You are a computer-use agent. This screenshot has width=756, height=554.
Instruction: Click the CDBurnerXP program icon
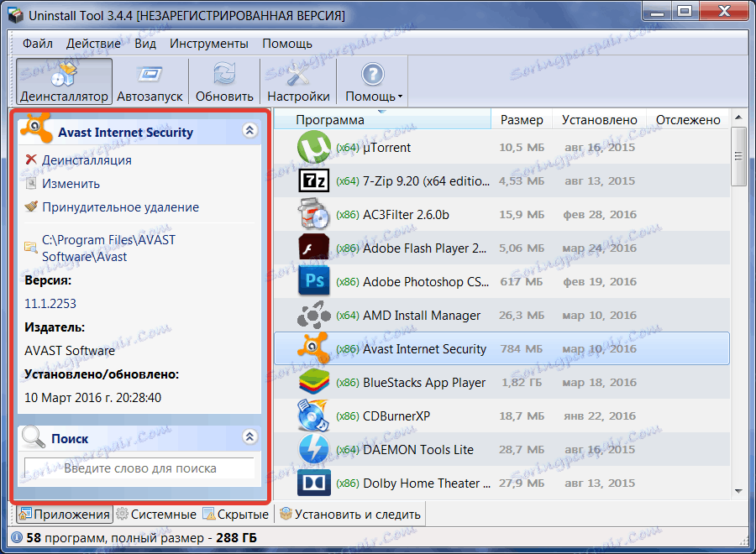tap(314, 415)
